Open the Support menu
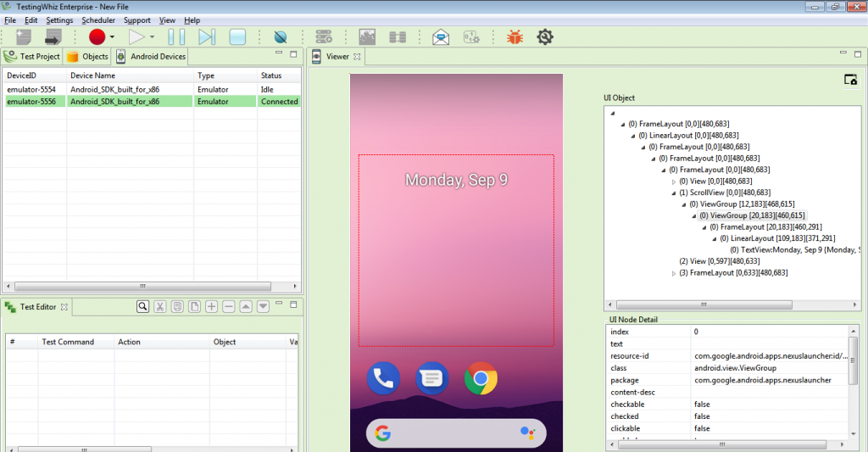 136,20
